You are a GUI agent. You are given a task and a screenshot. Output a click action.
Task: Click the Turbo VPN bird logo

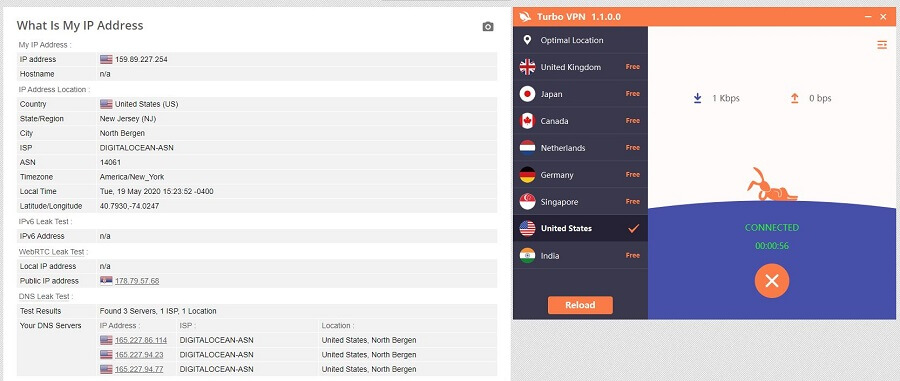(x=525, y=17)
